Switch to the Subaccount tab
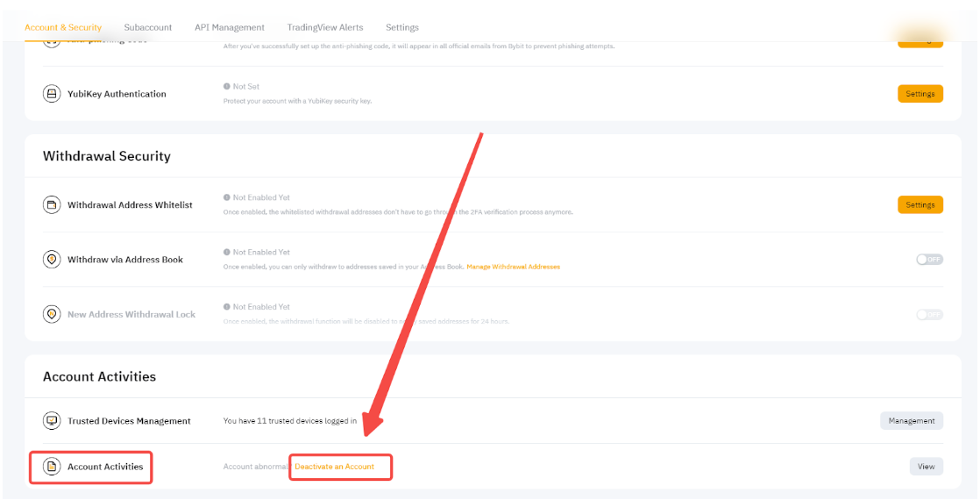Viewport: 980px width, 500px height. [x=148, y=27]
